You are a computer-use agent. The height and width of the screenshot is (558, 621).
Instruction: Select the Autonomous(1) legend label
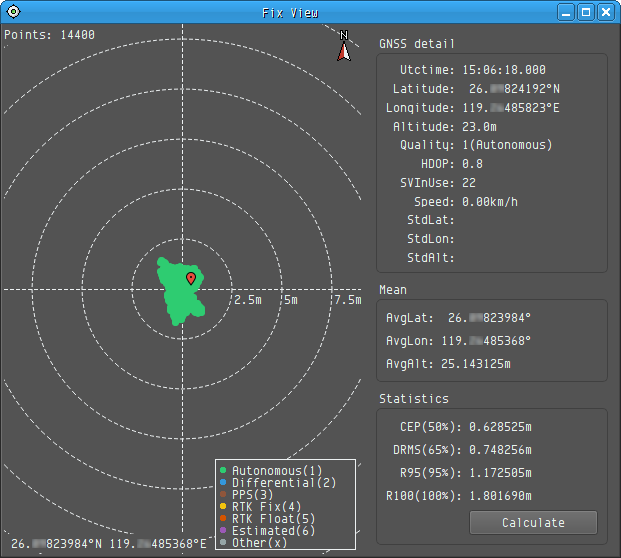click(x=277, y=470)
